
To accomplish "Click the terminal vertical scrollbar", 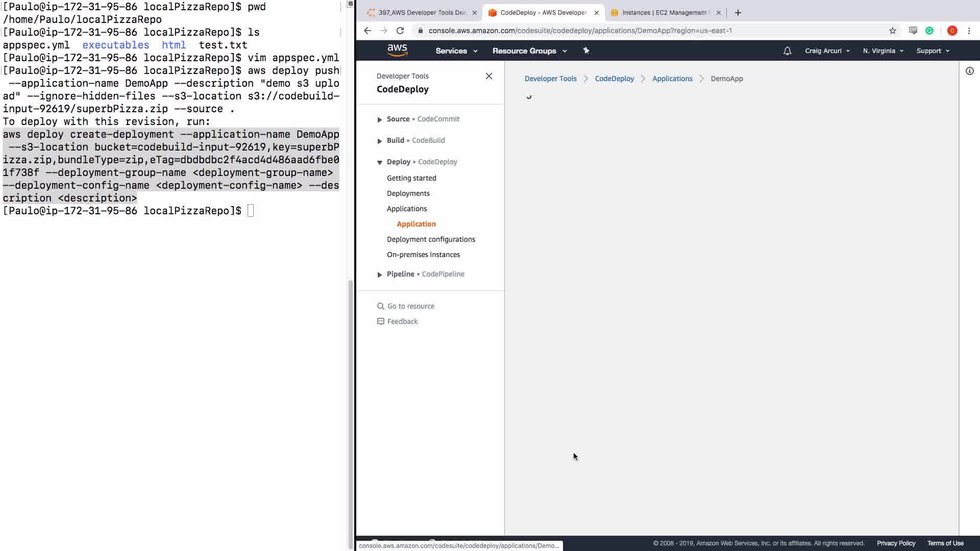I will tap(350, 408).
